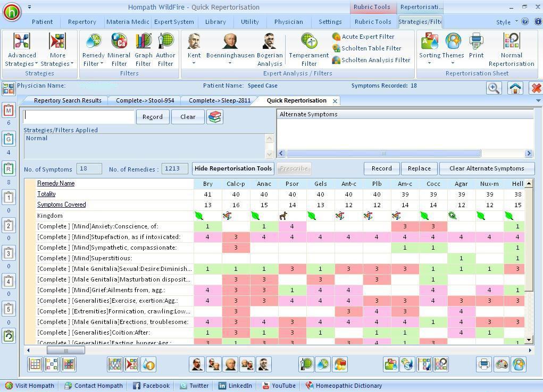Apply the Temperament Filter

coord(309,41)
